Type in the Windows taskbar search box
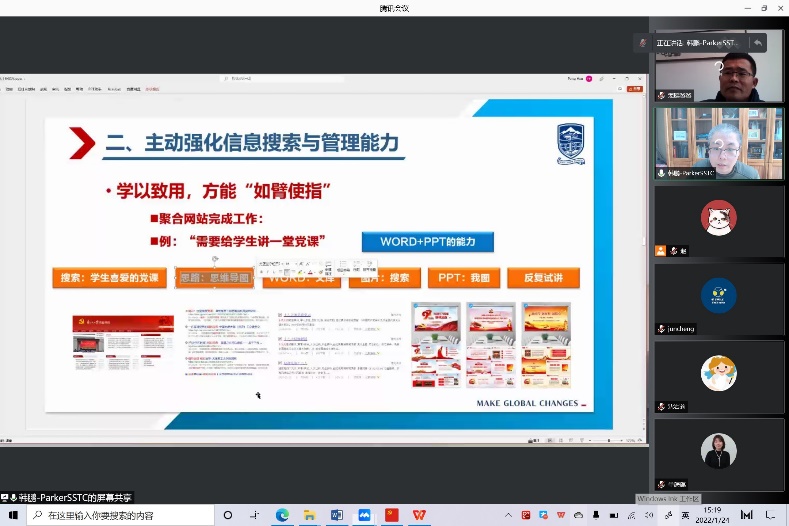The height and width of the screenshot is (526, 789). 120,515
